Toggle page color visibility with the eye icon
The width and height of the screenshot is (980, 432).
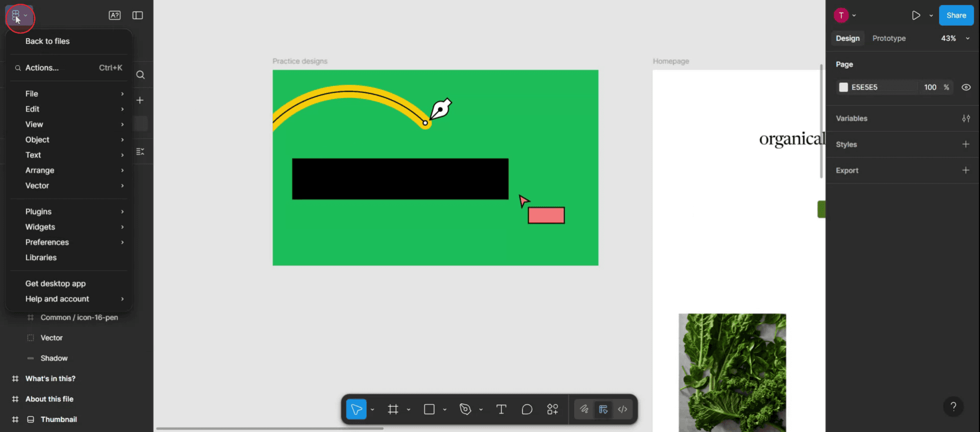point(966,87)
